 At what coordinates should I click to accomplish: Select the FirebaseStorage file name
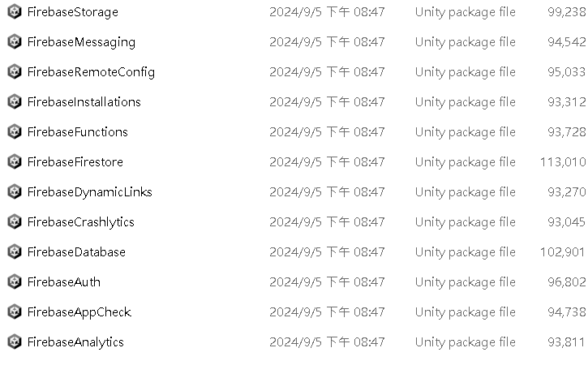[x=73, y=12]
